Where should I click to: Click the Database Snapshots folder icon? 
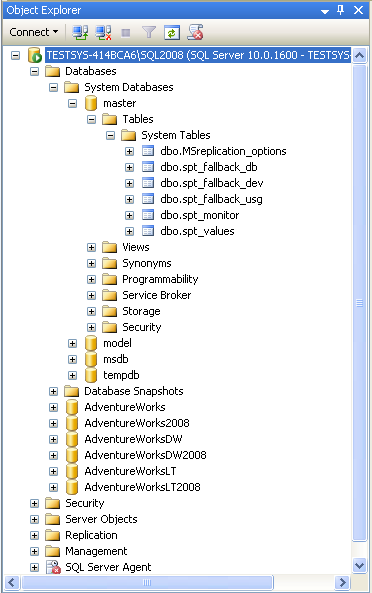tap(71, 391)
